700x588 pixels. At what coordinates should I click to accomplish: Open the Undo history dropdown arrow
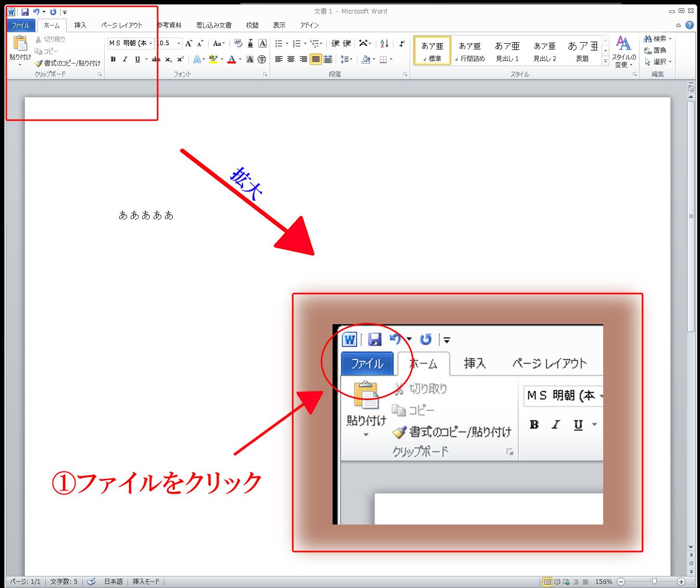[x=44, y=11]
